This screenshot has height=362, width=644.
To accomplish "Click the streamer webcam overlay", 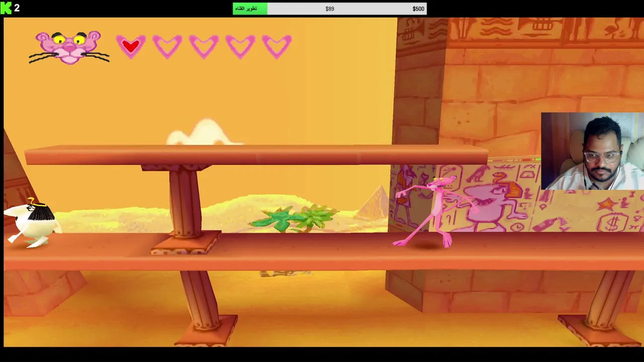I will pos(592,151).
